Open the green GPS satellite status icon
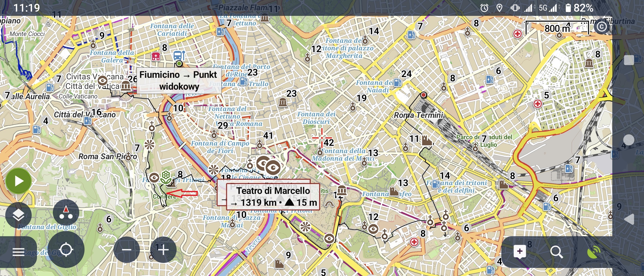This screenshot has width=644, height=276. point(593,252)
